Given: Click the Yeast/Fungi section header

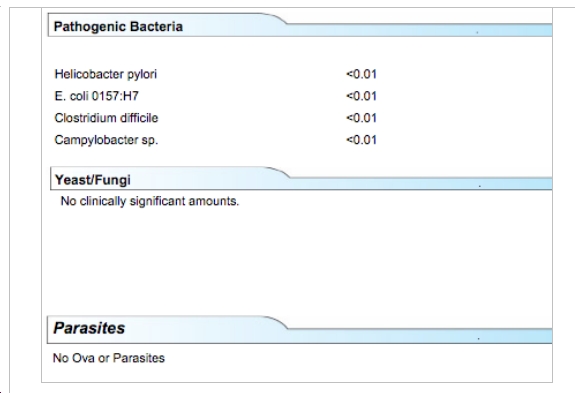Looking at the screenshot, I should [x=92, y=180].
